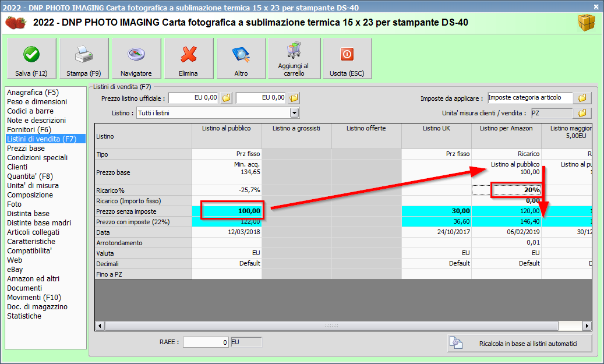
Task: Select the date 12/03/2018 cell
Action: [227, 232]
